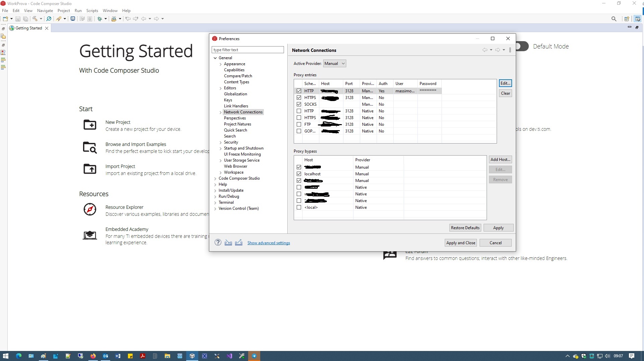644x361 pixels.
Task: Open Outlook from the taskbar
Action: pyautogui.click(x=105, y=356)
